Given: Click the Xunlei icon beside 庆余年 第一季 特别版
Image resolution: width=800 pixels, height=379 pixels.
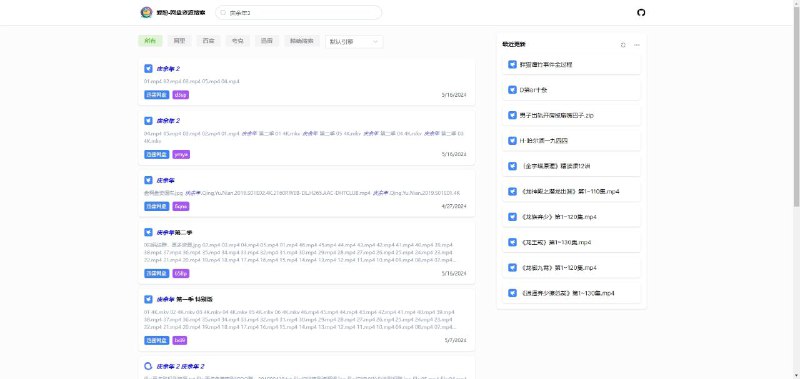Looking at the screenshot, I should [148, 299].
